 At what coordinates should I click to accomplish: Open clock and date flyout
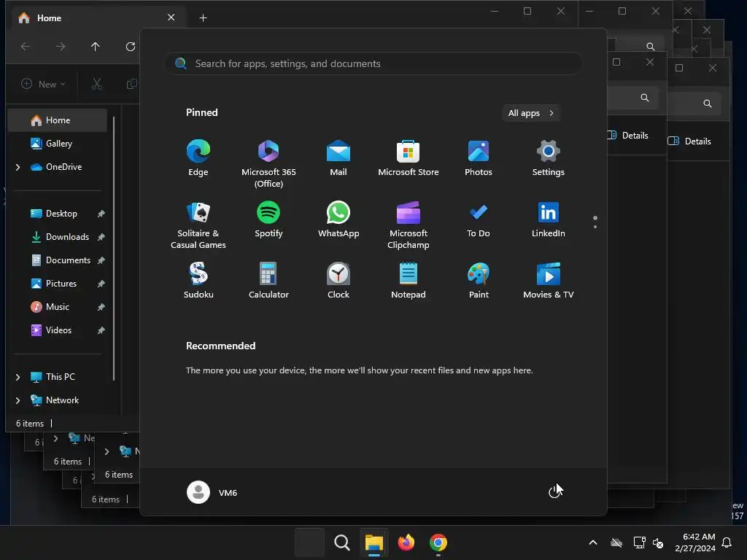(x=695, y=542)
